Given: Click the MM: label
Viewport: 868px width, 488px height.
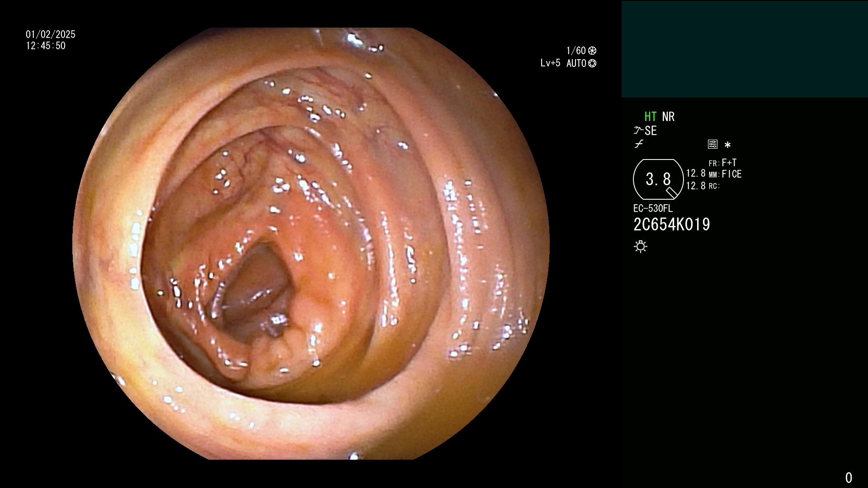Looking at the screenshot, I should 714,175.
